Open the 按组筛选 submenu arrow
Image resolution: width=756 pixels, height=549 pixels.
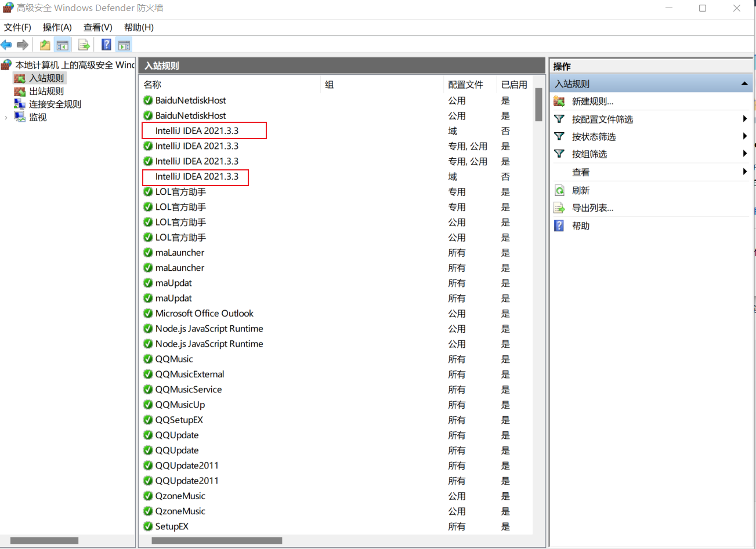click(744, 154)
